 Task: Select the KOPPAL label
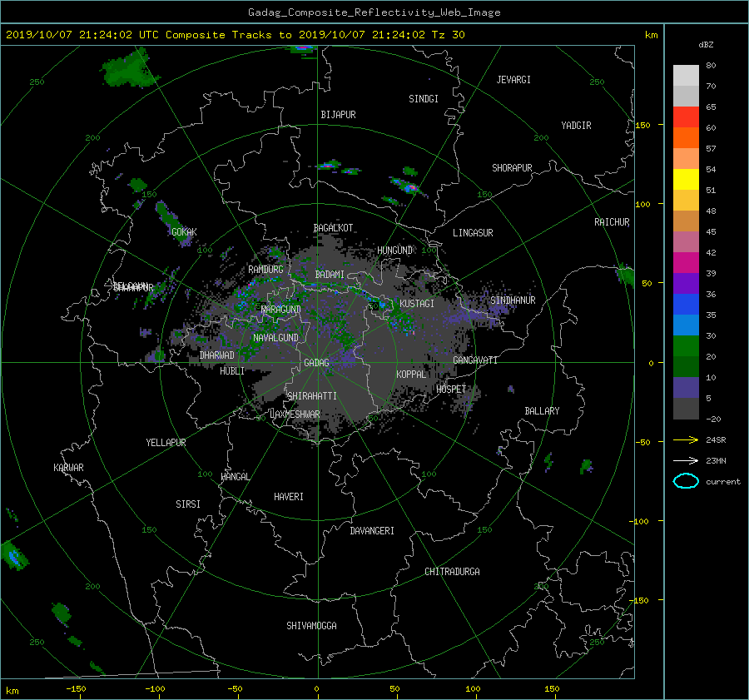click(x=411, y=375)
